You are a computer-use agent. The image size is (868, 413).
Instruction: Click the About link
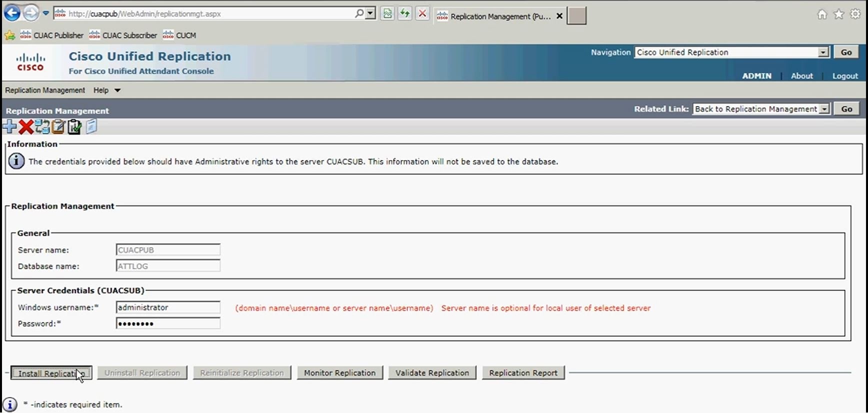click(801, 76)
